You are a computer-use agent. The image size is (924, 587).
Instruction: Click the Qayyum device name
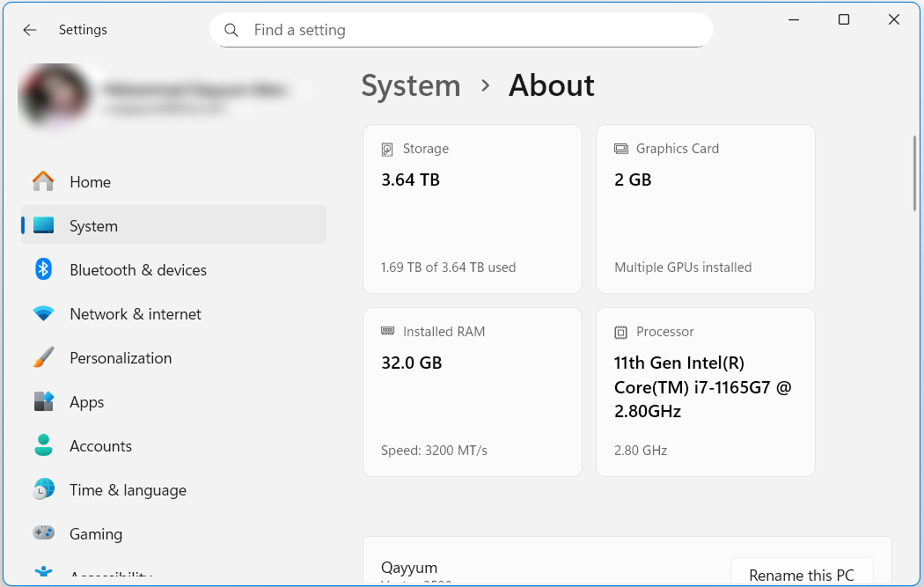point(409,567)
